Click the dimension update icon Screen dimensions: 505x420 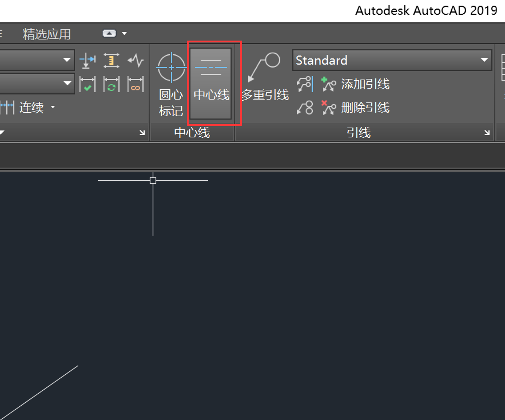pos(112,84)
